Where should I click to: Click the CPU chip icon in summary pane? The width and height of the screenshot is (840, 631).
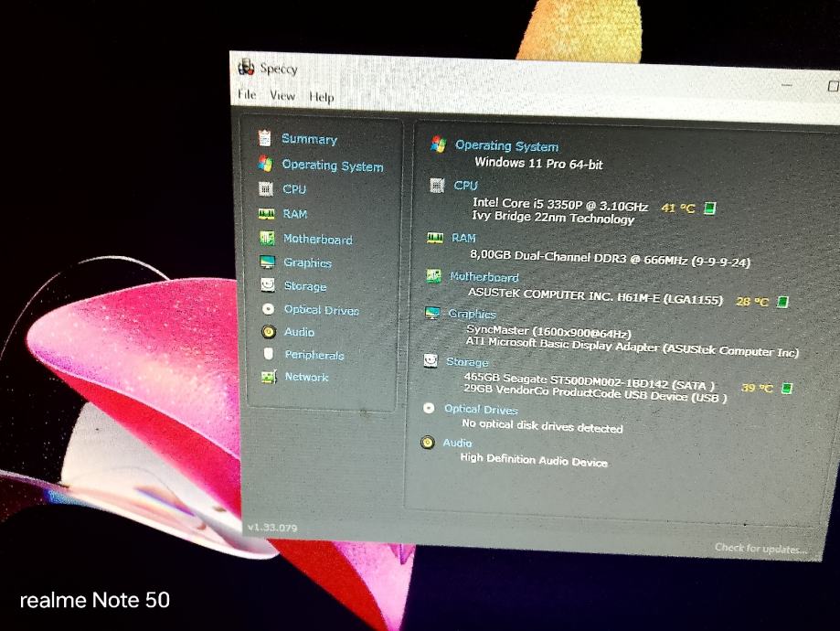coord(437,185)
